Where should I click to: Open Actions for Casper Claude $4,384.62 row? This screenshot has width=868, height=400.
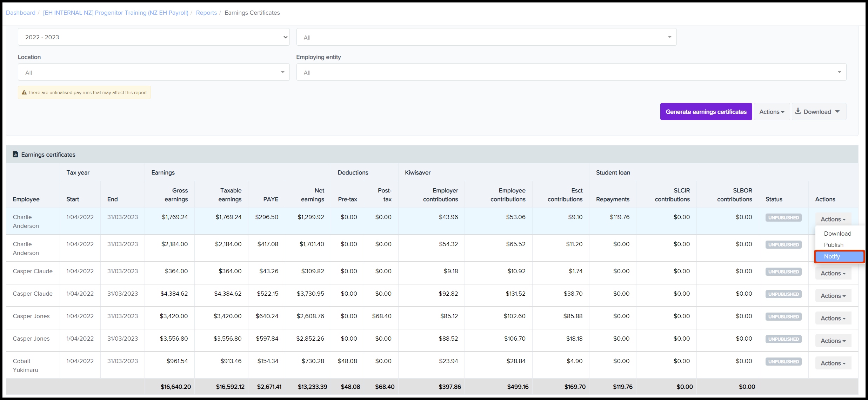(x=833, y=296)
